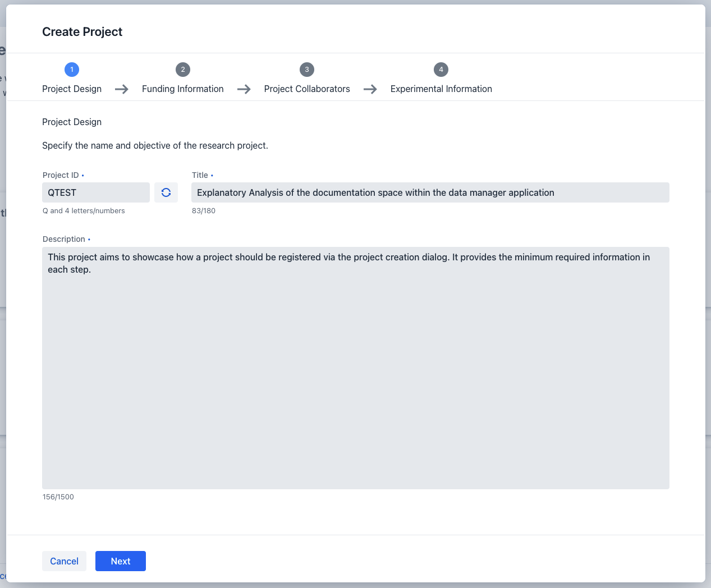Jump to the Experimental Information step label
Image resolution: width=711 pixels, height=588 pixels.
point(441,89)
